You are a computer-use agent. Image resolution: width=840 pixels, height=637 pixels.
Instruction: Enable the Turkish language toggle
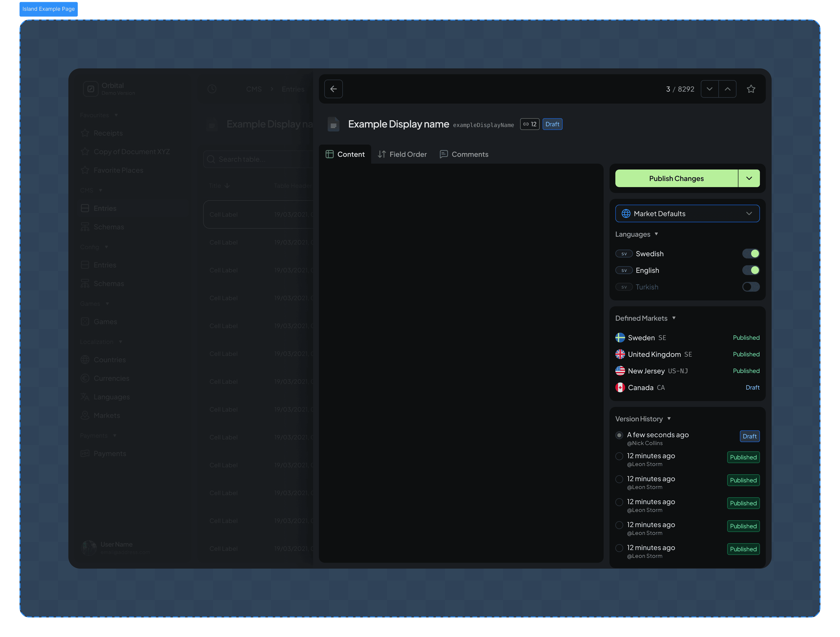(750, 287)
